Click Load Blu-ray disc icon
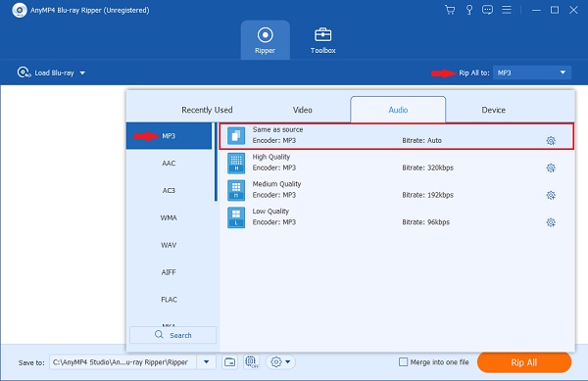The width and height of the screenshot is (588, 381). [24, 72]
